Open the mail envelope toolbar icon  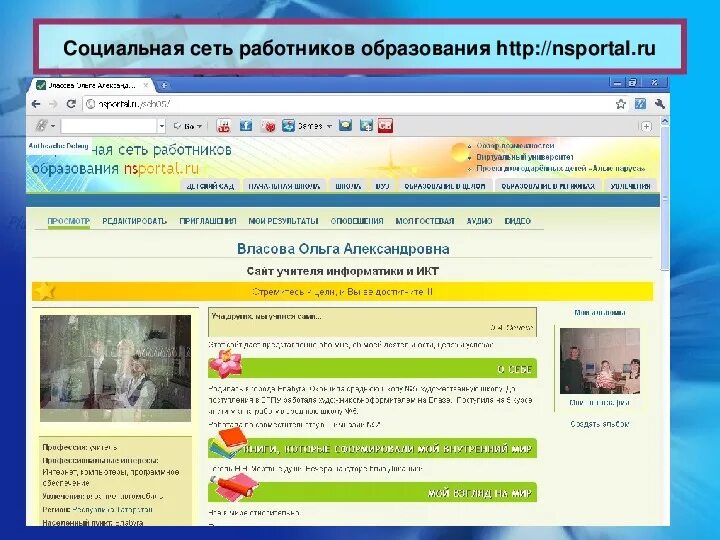click(x=345, y=125)
